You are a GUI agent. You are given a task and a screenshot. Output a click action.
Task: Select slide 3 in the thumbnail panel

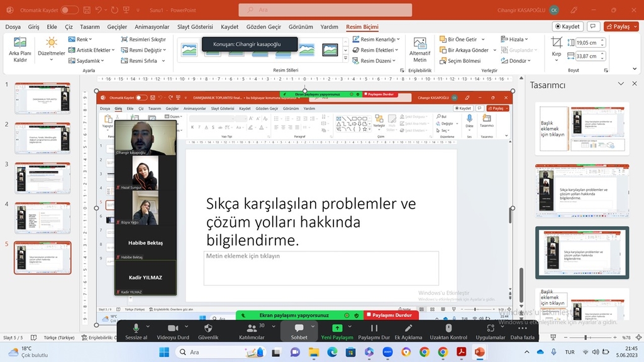pyautogui.click(x=42, y=177)
